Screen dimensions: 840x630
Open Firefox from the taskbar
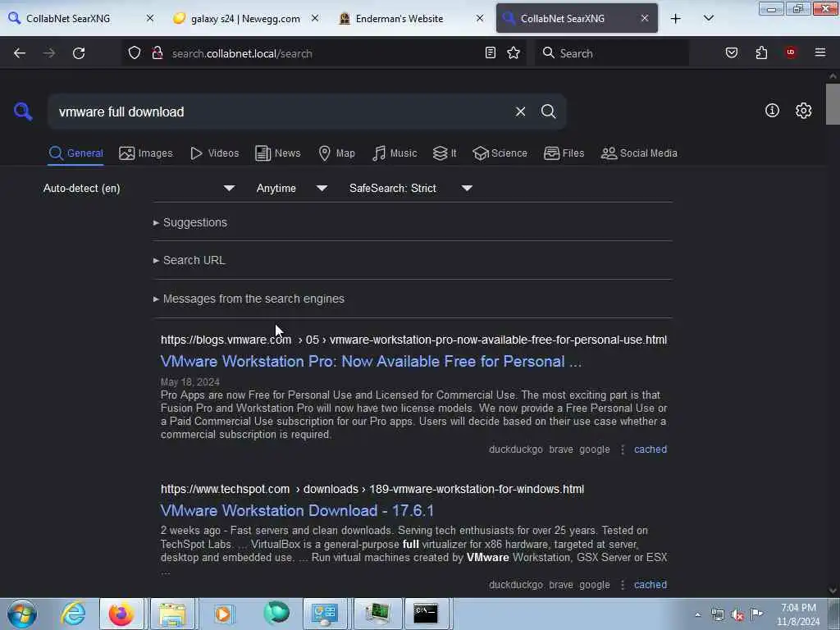coord(121,614)
